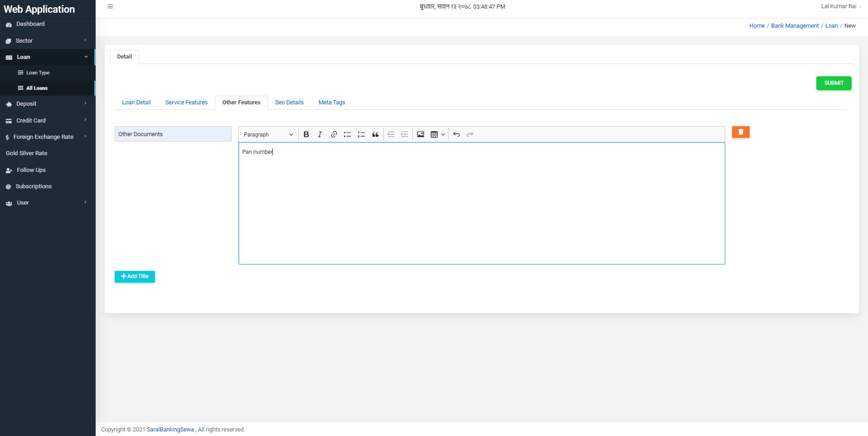The height and width of the screenshot is (436, 868).
Task: Add a new title section
Action: (x=135, y=276)
